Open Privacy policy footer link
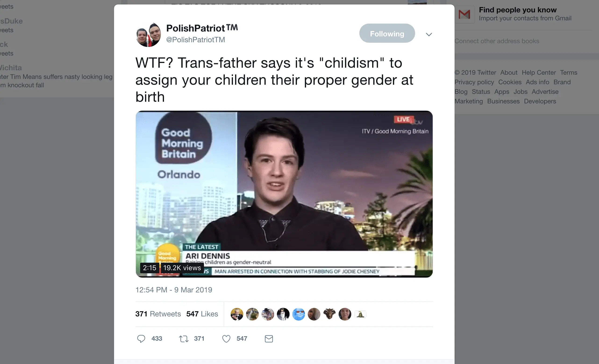The width and height of the screenshot is (599, 364). pos(474,82)
